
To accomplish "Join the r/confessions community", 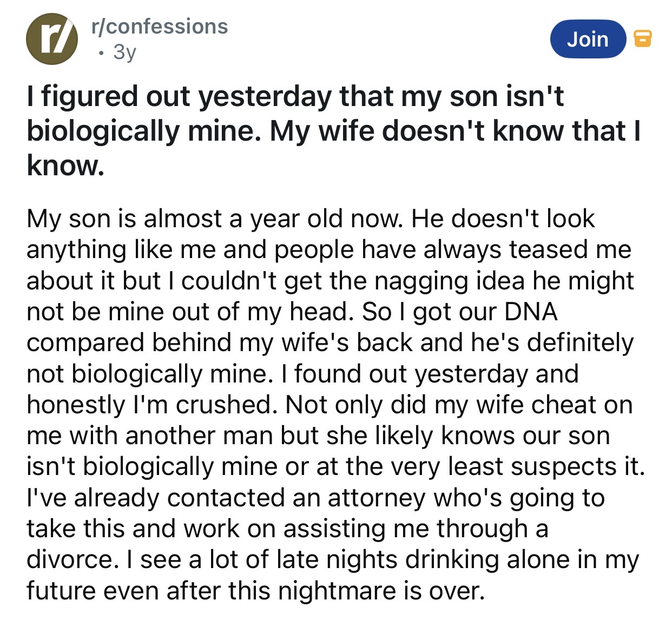I will pos(588,39).
